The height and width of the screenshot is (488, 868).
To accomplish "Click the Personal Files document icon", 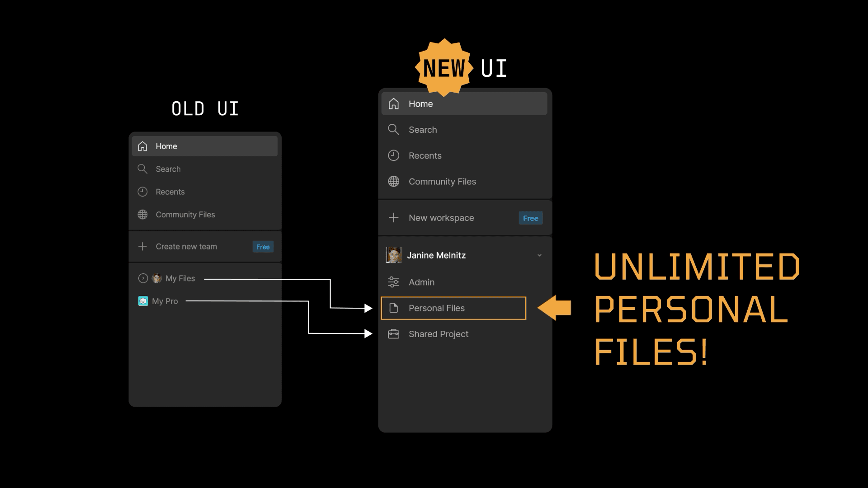I will 393,308.
